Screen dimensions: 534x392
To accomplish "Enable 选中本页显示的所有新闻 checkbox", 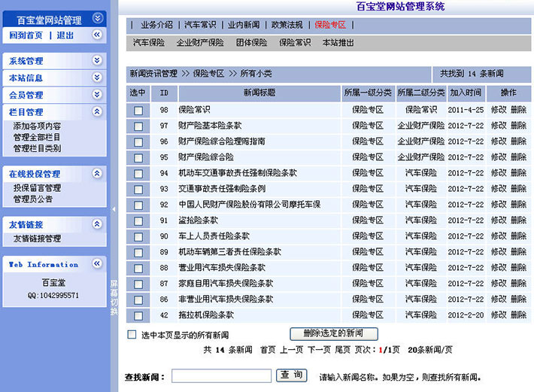I will 132,335.
